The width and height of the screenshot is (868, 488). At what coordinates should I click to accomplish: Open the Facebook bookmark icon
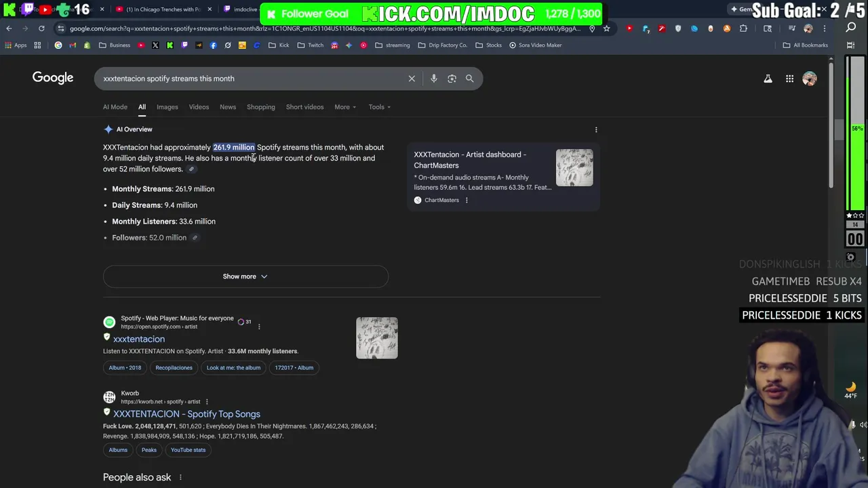[214, 45]
